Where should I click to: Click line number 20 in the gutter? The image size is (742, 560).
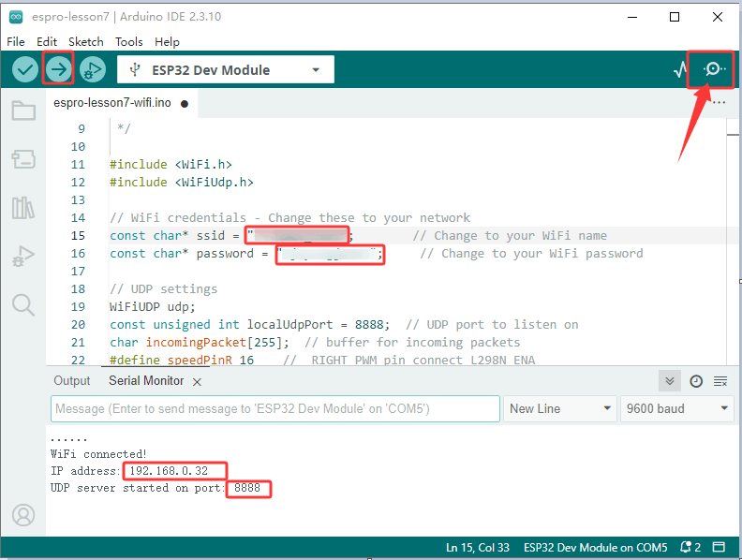click(78, 324)
